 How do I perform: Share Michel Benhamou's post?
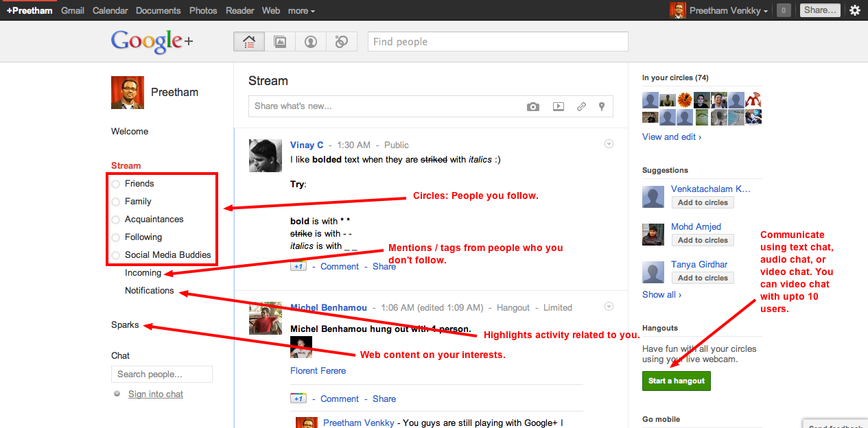pyautogui.click(x=384, y=399)
